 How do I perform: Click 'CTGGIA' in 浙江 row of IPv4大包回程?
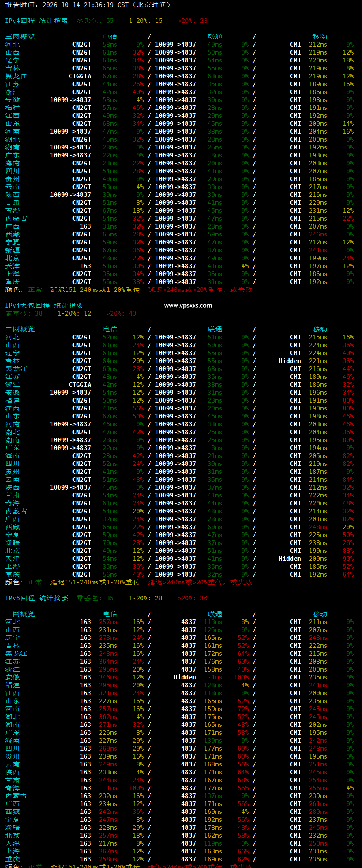coord(80,385)
